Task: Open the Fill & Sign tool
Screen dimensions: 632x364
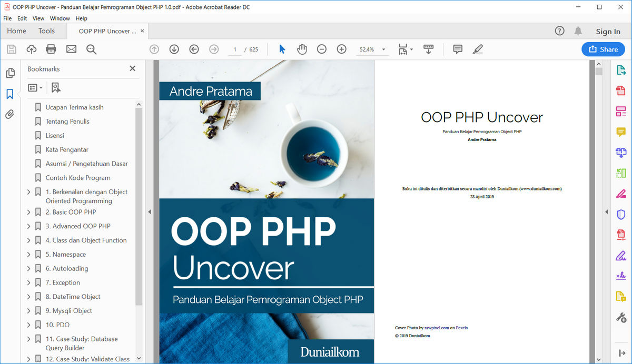Action: (x=621, y=256)
